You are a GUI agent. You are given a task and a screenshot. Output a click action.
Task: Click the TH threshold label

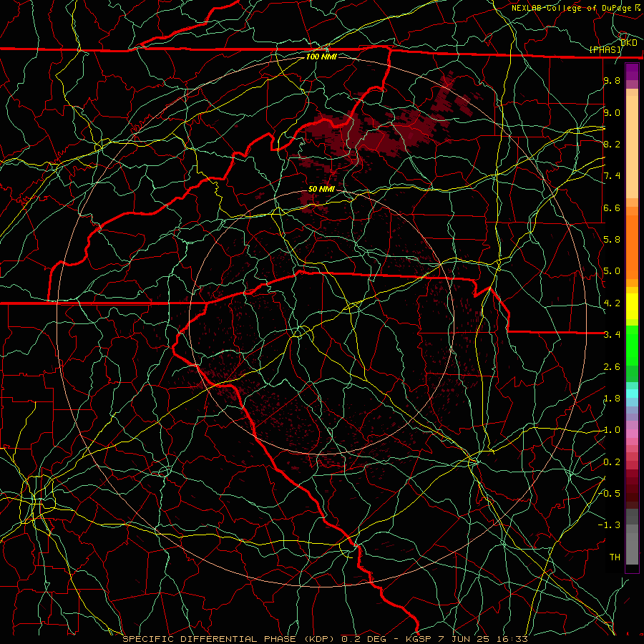[x=615, y=557]
